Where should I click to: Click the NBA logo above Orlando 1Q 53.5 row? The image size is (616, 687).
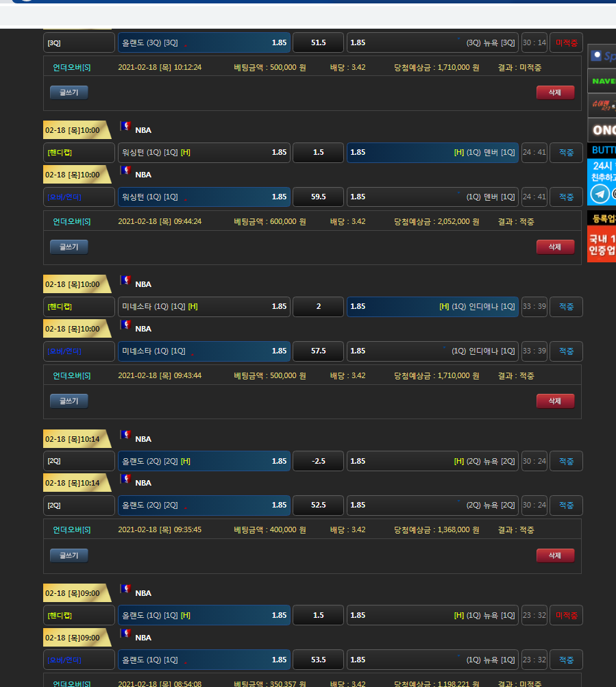coord(125,634)
